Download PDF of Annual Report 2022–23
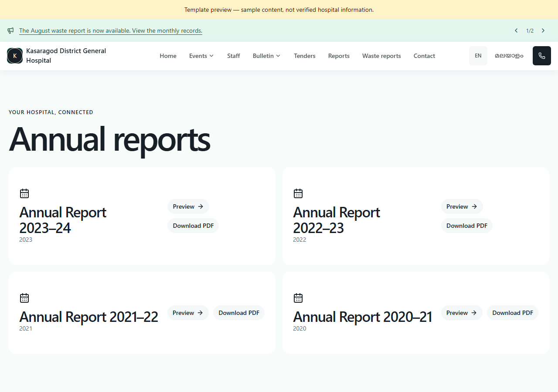558x392 pixels. (467, 226)
